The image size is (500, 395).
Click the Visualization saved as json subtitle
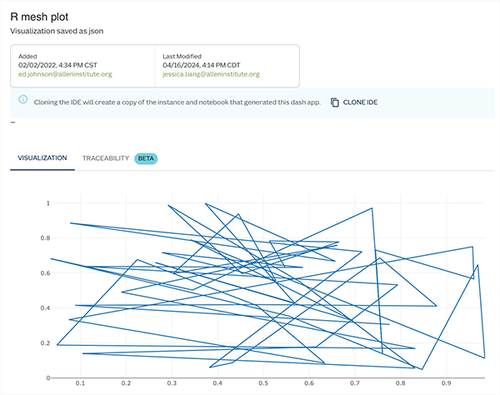coord(57,31)
